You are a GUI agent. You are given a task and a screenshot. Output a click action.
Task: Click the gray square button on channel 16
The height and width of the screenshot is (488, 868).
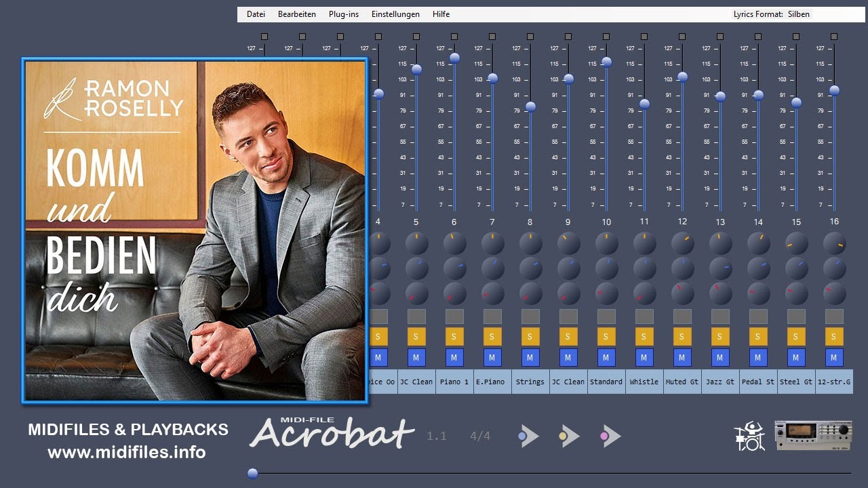coord(834,317)
